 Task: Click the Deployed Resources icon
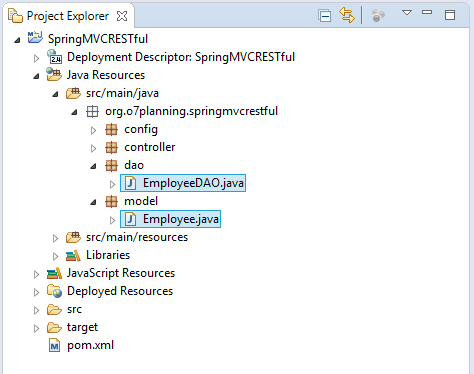pyautogui.click(x=54, y=291)
